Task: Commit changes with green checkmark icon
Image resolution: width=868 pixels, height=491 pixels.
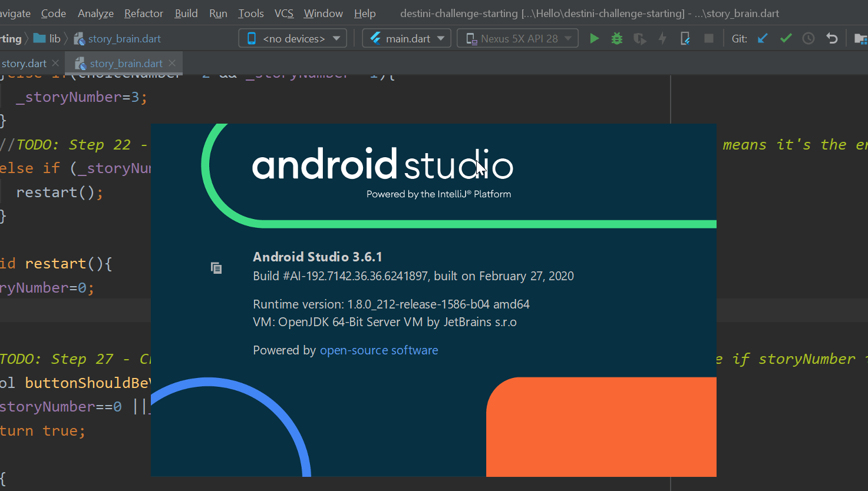Action: tap(786, 39)
